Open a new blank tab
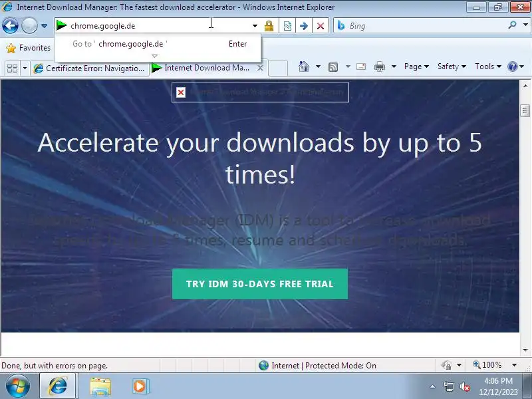Viewport: 532px width, 399px height. tap(278, 68)
